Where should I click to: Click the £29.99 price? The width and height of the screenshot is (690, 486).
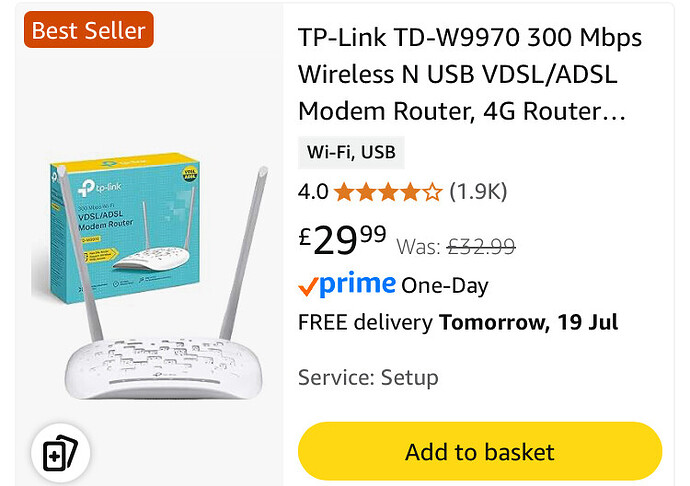(342, 239)
